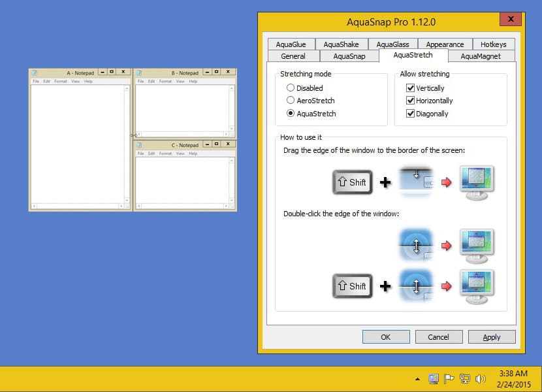Viewport: 542px width, 392px height.
Task: Open the AquaMagnet tab
Action: pos(481,56)
